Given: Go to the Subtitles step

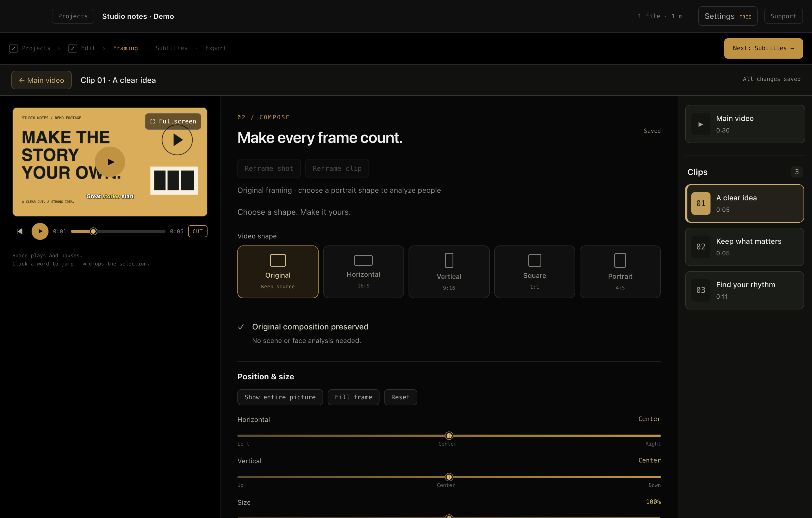Looking at the screenshot, I should 171,48.
